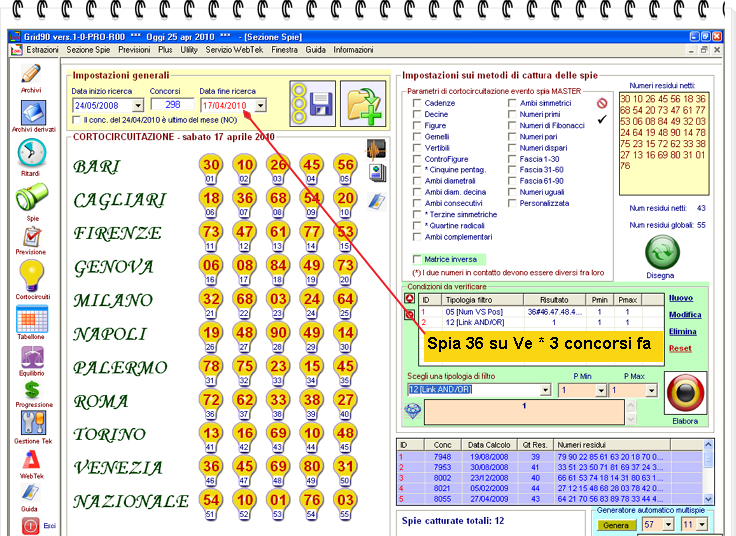736x536 pixels.
Task: Open the Servizio WebTek menu
Action: 234,50
